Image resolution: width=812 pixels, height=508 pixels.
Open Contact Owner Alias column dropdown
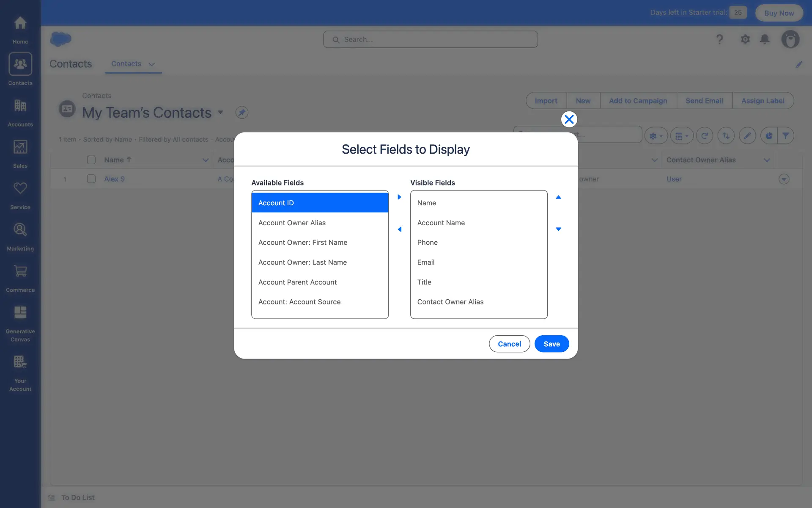tap(766, 160)
